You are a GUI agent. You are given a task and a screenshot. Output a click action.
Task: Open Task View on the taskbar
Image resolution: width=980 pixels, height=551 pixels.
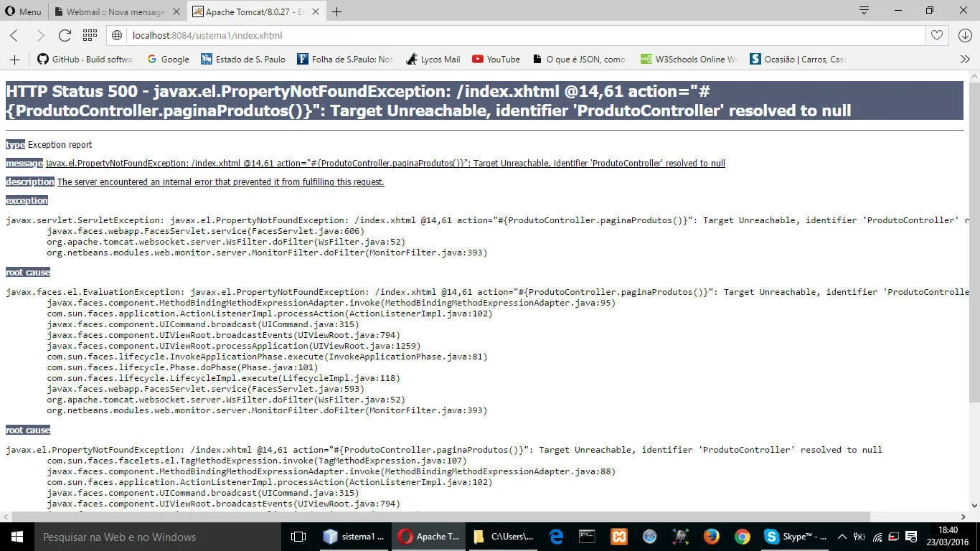pos(298,537)
